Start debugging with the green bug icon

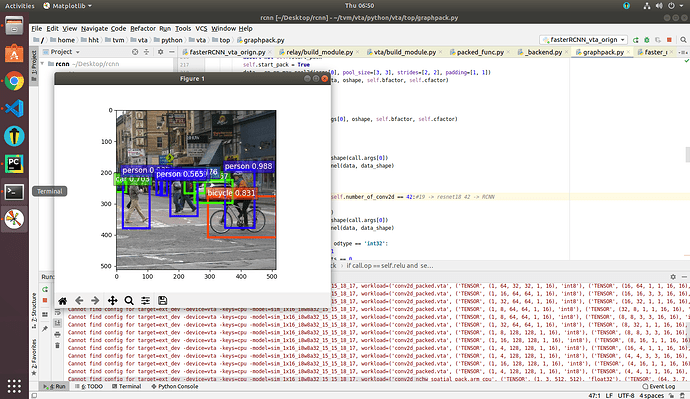pos(647,40)
